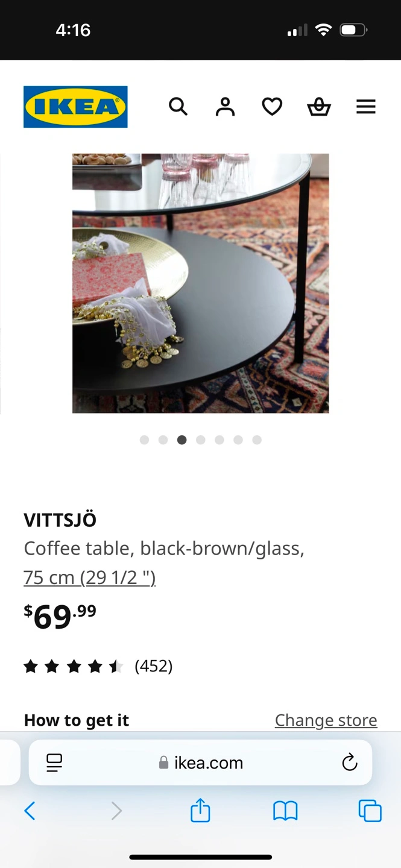This screenshot has width=401, height=868.
Task: Select the last image carousel dot
Action: pos(257,440)
